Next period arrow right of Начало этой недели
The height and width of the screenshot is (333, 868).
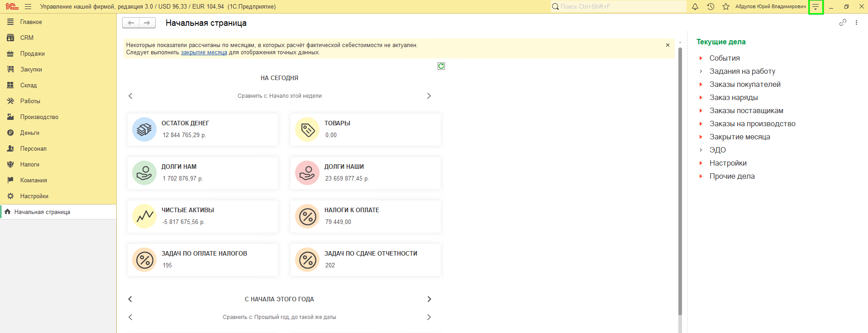coord(429,96)
